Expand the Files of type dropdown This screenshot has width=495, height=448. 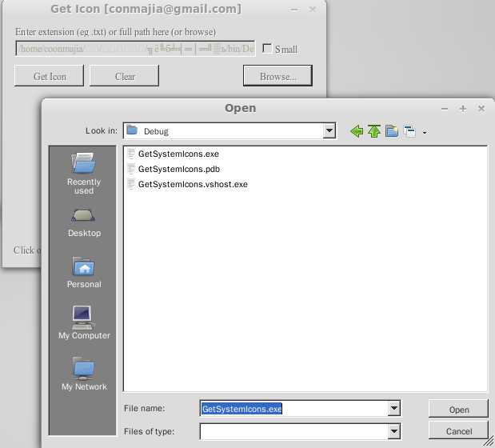[x=394, y=431]
